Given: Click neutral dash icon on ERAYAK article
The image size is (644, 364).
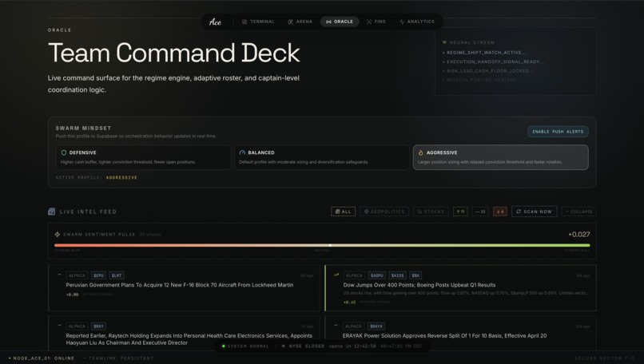Looking at the screenshot, I should 336,326.
